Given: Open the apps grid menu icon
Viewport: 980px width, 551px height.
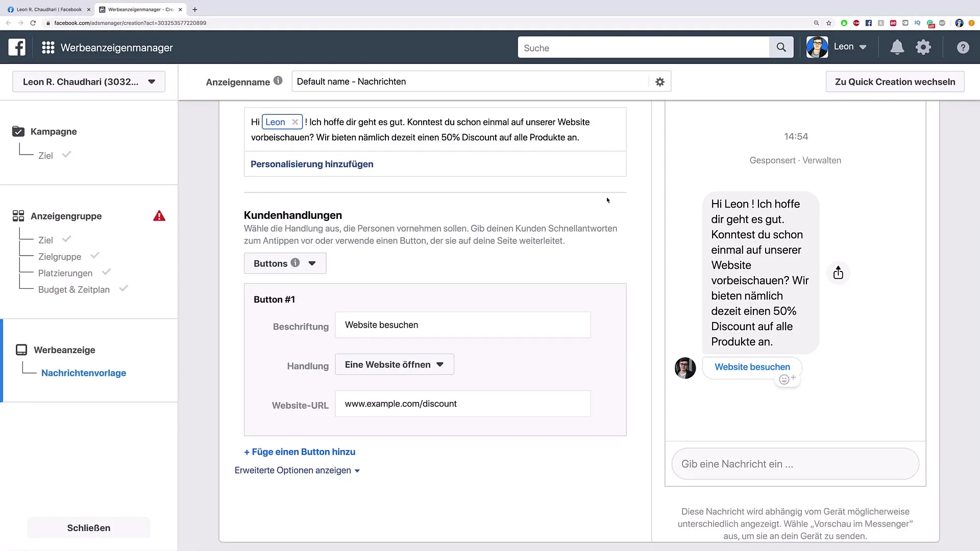Looking at the screenshot, I should (x=48, y=47).
